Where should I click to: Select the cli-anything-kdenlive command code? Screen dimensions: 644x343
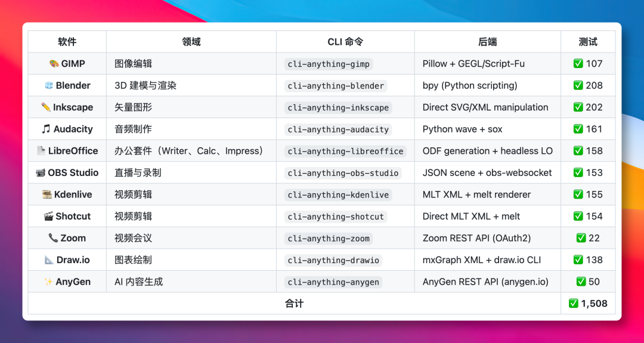pyautogui.click(x=338, y=194)
